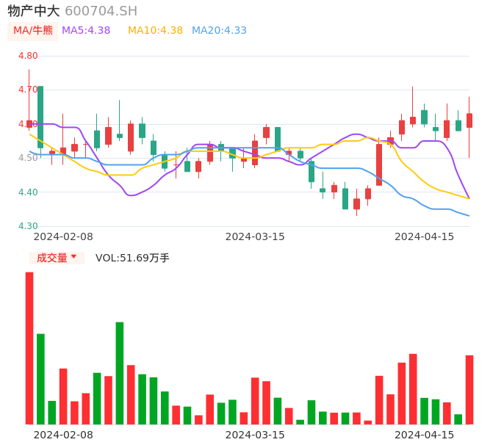Select the tallest red volume bar at far left
The width and height of the screenshot is (504, 445).
pos(29,348)
